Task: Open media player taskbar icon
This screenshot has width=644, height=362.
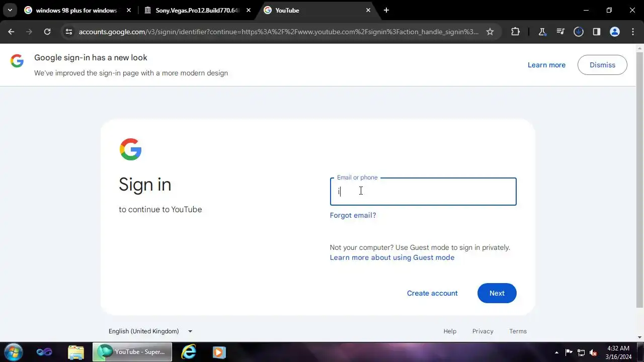Action: 219,352
